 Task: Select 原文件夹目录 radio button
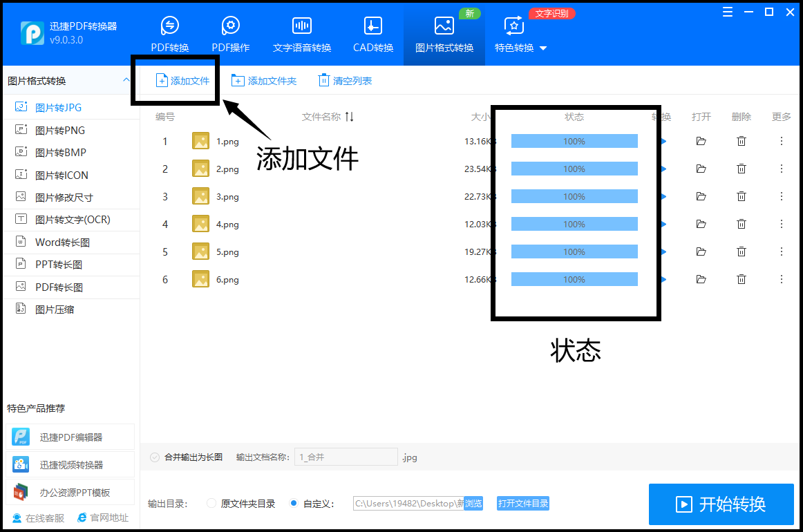pos(211,503)
